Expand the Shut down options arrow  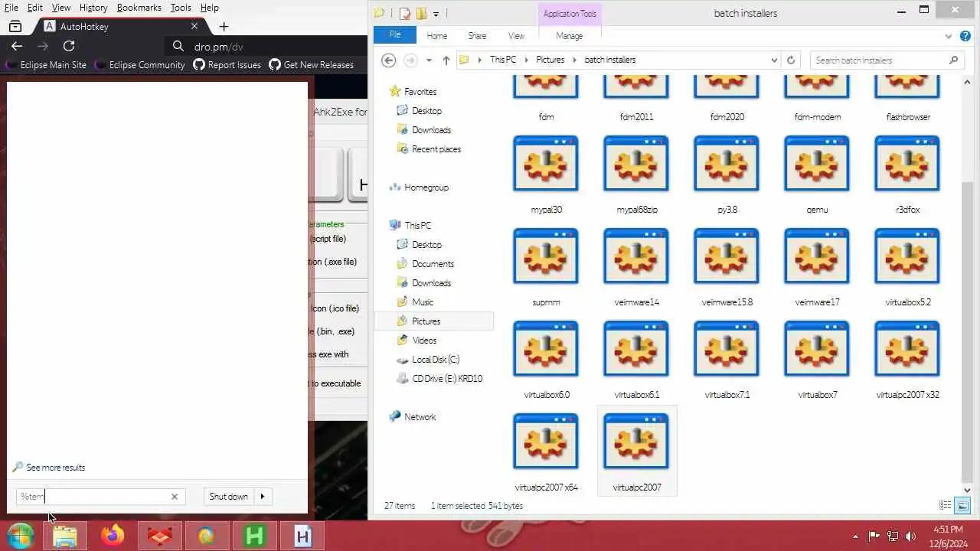[263, 497]
